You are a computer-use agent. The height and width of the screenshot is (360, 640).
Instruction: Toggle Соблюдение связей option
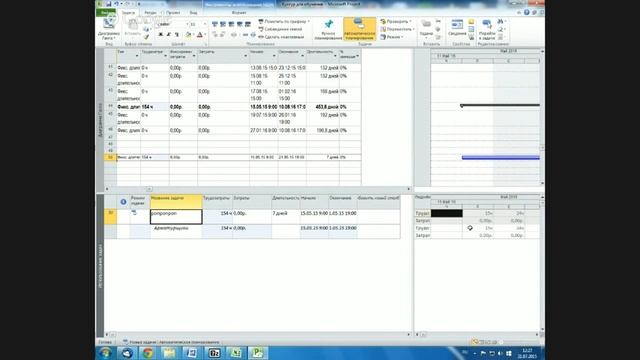(280, 29)
